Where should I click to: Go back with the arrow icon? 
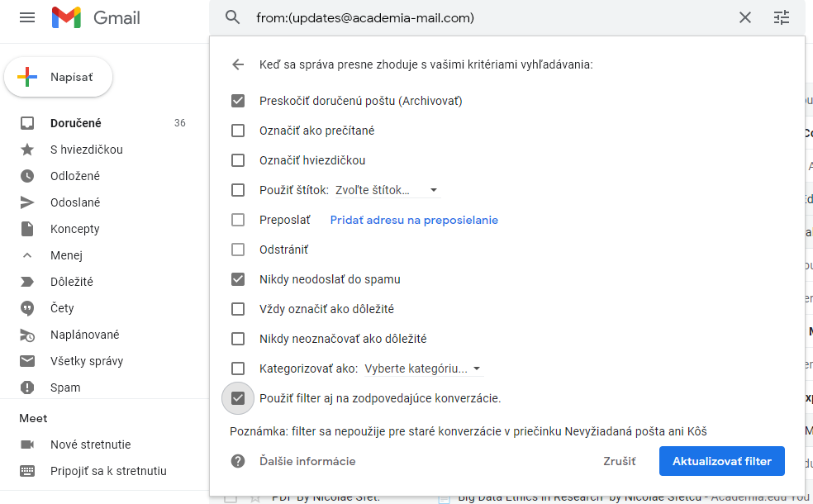tap(238, 64)
